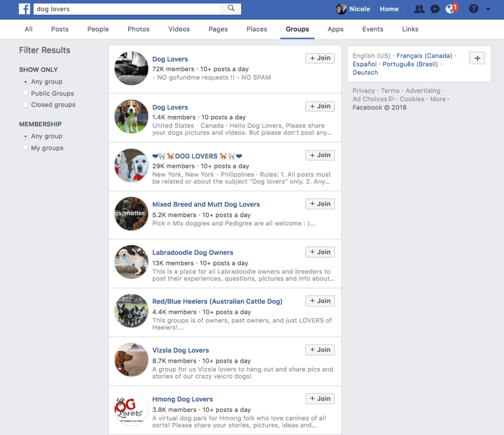Add another language with the plus button
Screen dimensions: 504x435
477,59
